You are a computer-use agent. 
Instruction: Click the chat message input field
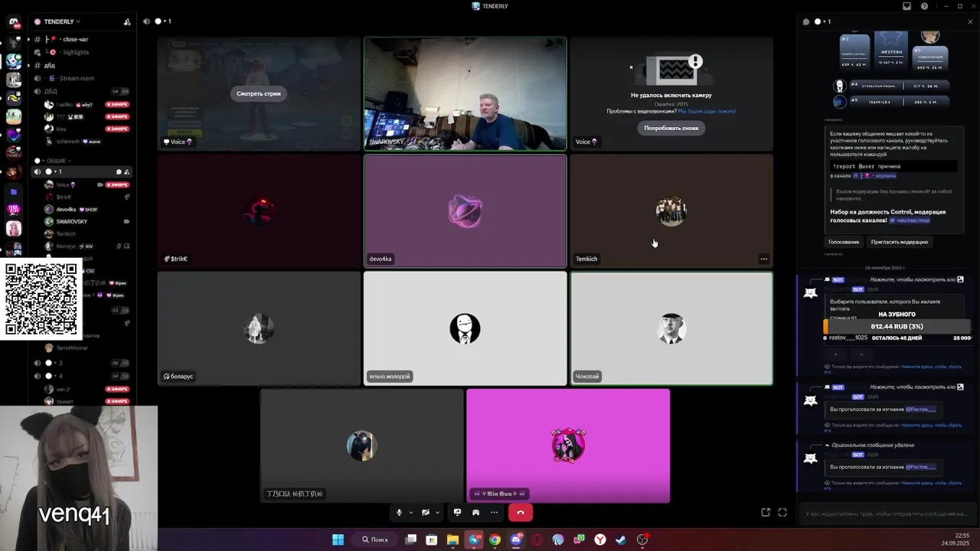tap(887, 513)
